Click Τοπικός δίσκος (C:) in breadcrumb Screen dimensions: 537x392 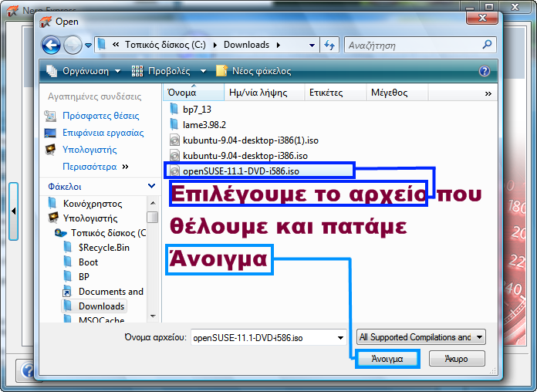[165, 45]
